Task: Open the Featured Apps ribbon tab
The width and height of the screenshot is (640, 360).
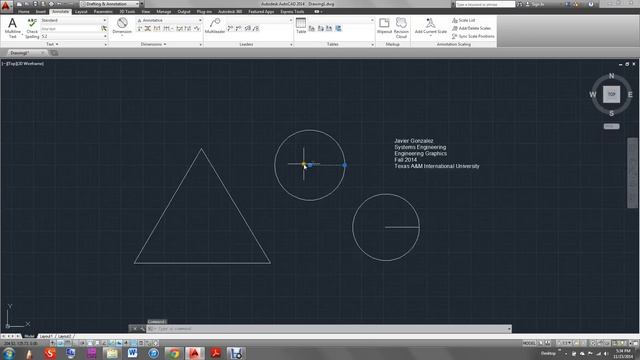Action: click(x=261, y=12)
